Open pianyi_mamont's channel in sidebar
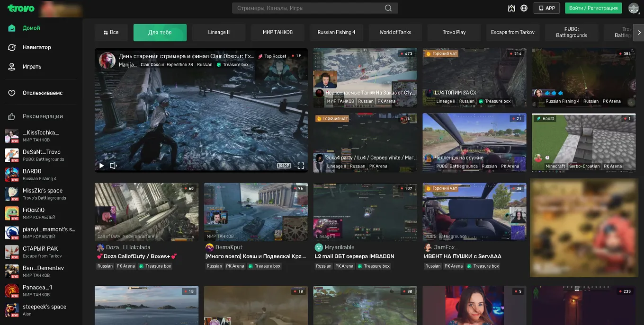Viewport: 644px width, 325px height. pyautogui.click(x=41, y=233)
